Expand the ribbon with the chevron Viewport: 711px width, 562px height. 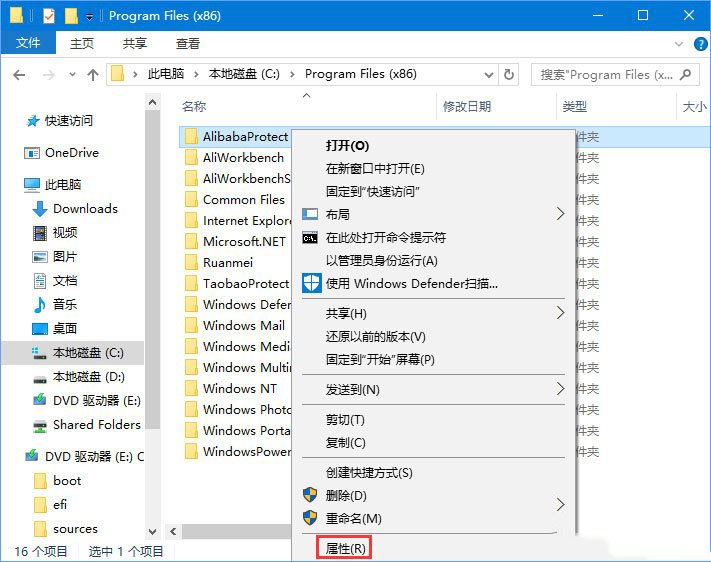[679, 44]
